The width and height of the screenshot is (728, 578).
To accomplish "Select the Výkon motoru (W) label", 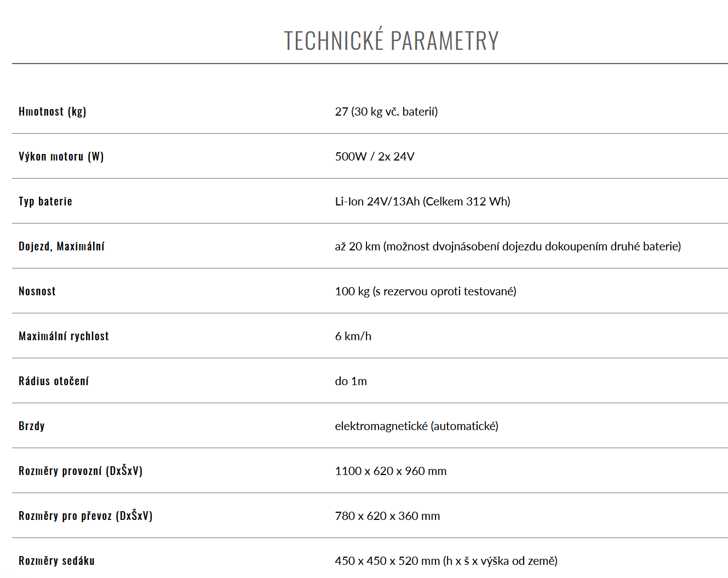I will tap(61, 156).
